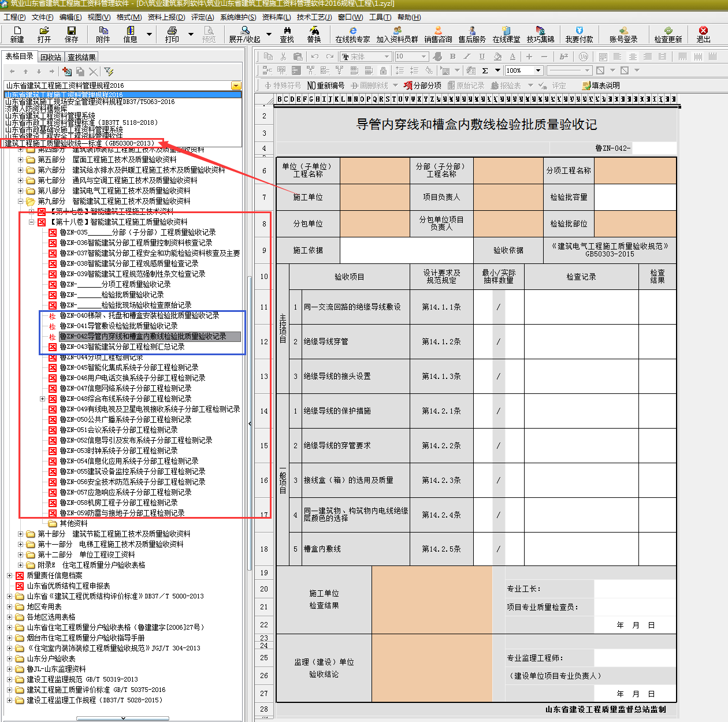Viewport: 728px width, 722px height.
Task: Toggle align right text
Action: tap(648, 57)
